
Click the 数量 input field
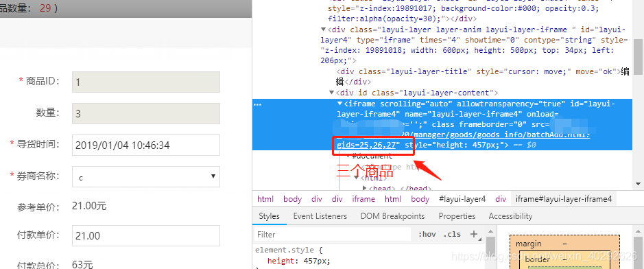(x=146, y=113)
